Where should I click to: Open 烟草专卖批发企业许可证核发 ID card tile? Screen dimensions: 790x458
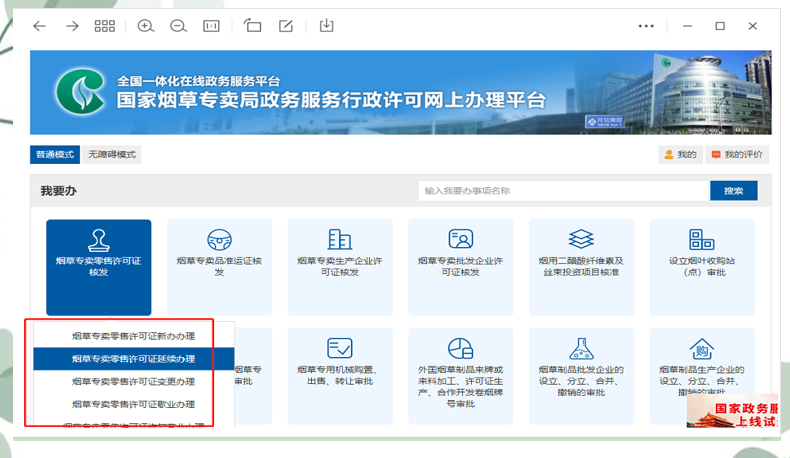point(460,267)
